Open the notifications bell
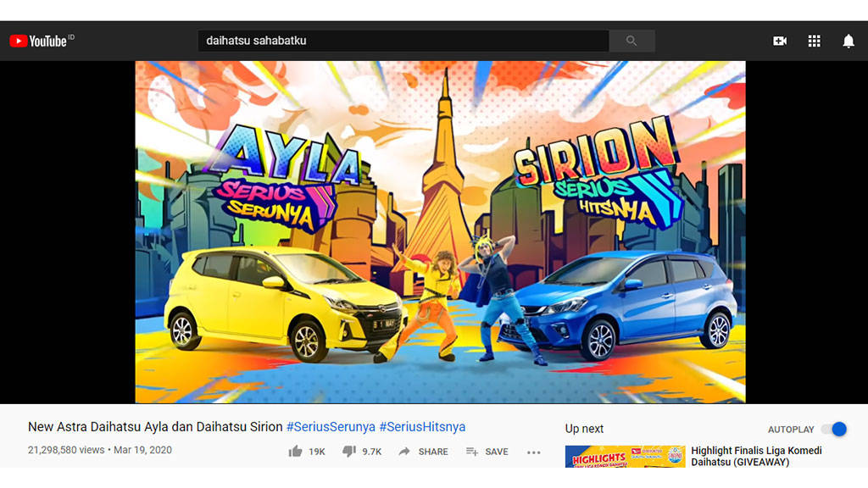868x488 pixels. 848,41
